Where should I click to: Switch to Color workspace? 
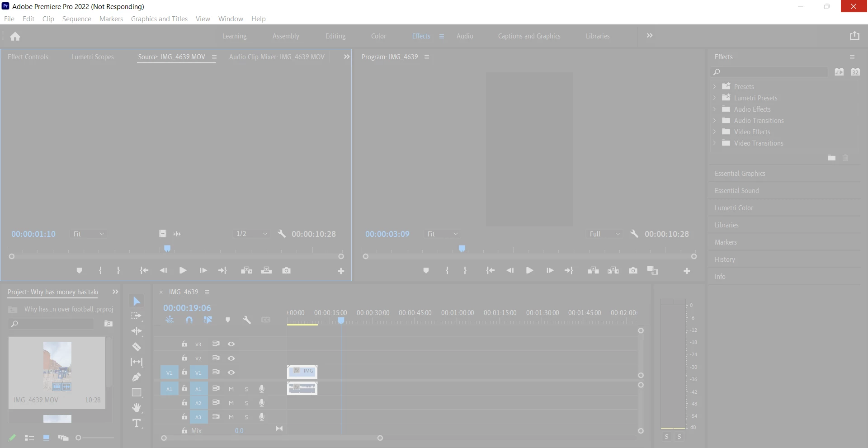pyautogui.click(x=378, y=36)
